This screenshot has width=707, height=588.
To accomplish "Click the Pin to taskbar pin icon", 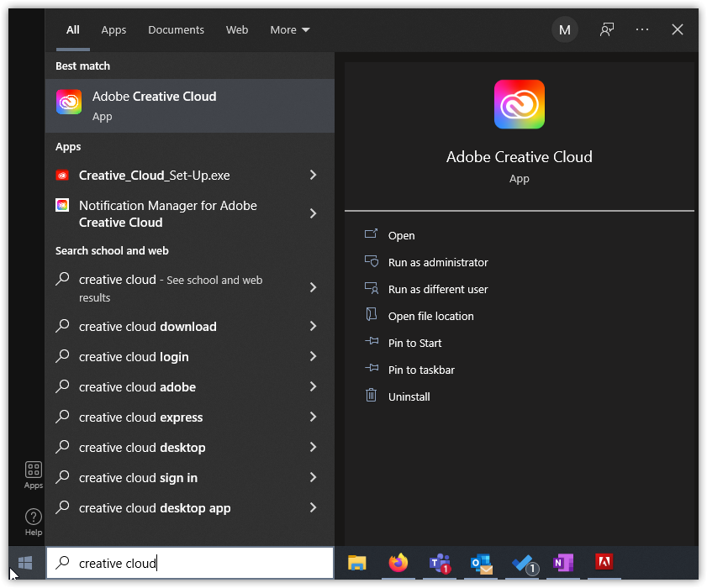I will pyautogui.click(x=372, y=369).
